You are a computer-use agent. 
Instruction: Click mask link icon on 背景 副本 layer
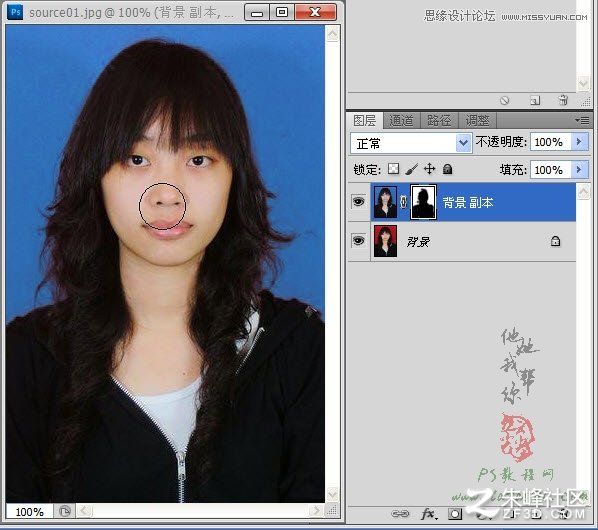403,202
